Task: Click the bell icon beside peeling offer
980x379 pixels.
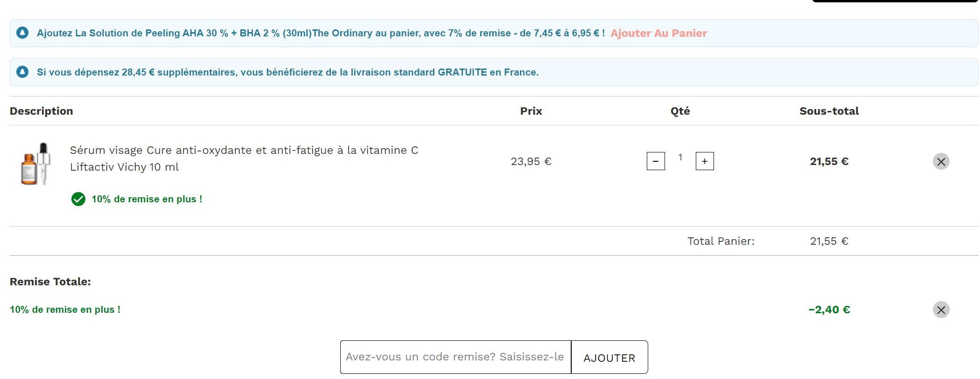Action: click(22, 33)
